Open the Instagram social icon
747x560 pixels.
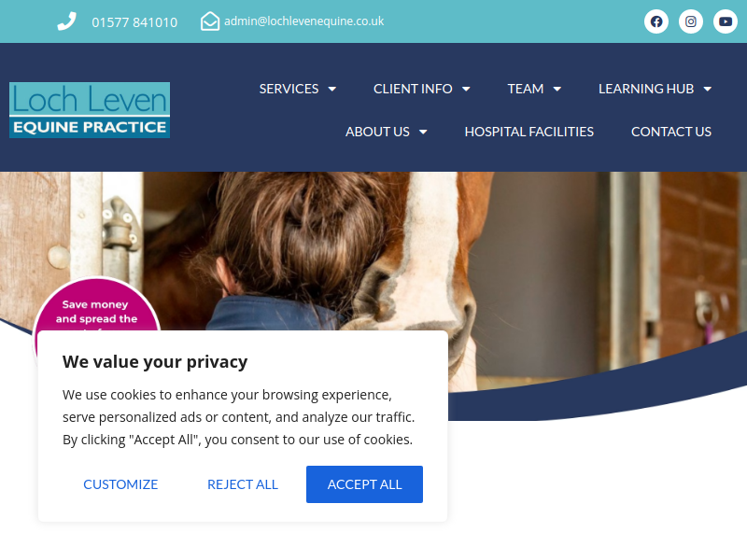tap(691, 21)
